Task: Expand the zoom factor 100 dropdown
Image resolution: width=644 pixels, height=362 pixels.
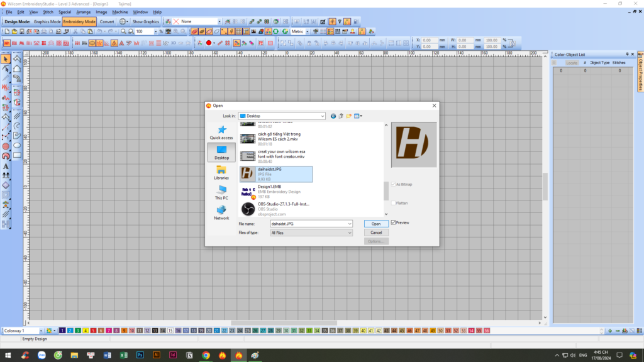Action: [155, 31]
